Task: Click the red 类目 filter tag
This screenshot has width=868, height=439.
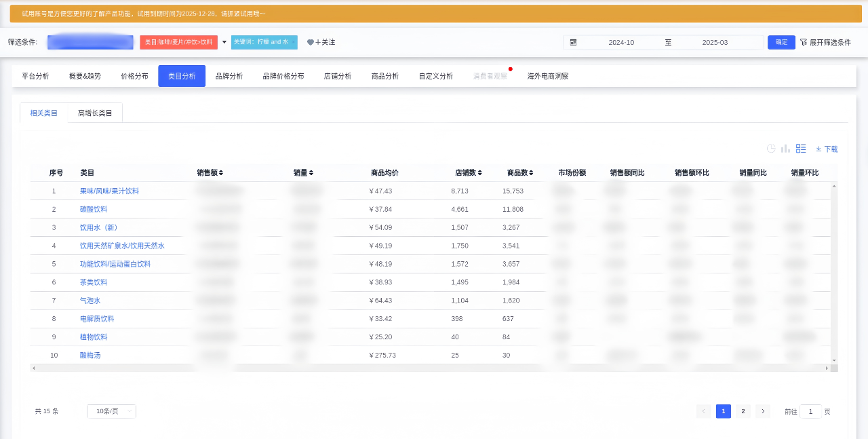Action: click(x=179, y=42)
